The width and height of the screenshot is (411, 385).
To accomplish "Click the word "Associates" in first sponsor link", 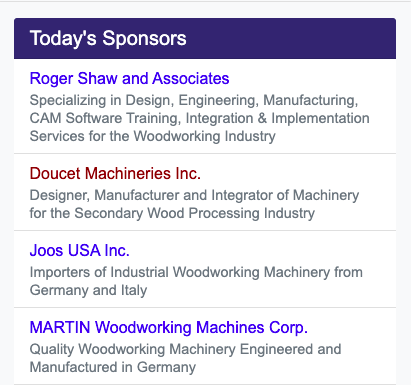I will tap(191, 79).
